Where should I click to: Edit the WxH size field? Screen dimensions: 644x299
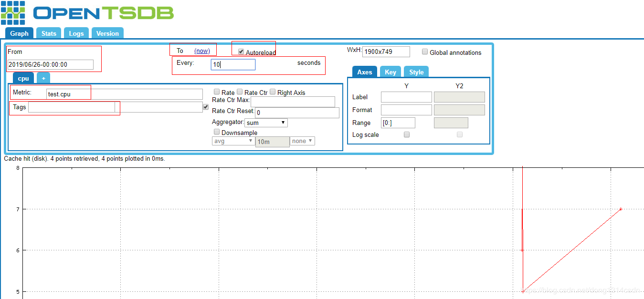coord(386,52)
